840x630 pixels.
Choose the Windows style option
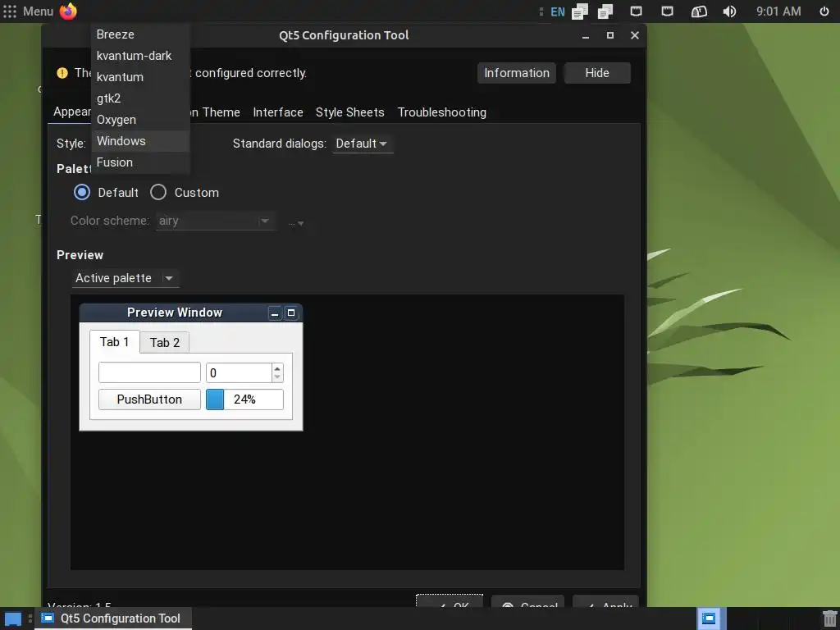(140, 141)
